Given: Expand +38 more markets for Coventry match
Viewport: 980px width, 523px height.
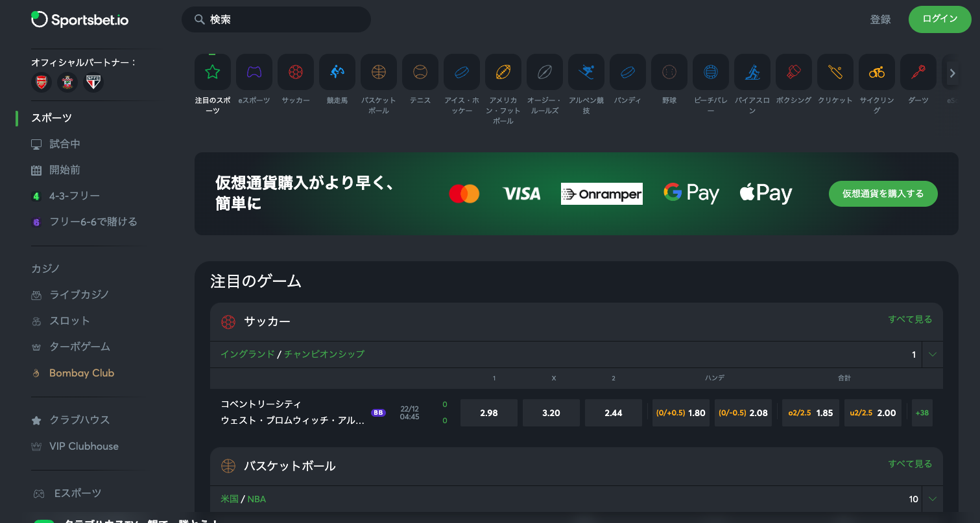Looking at the screenshot, I should pos(922,413).
